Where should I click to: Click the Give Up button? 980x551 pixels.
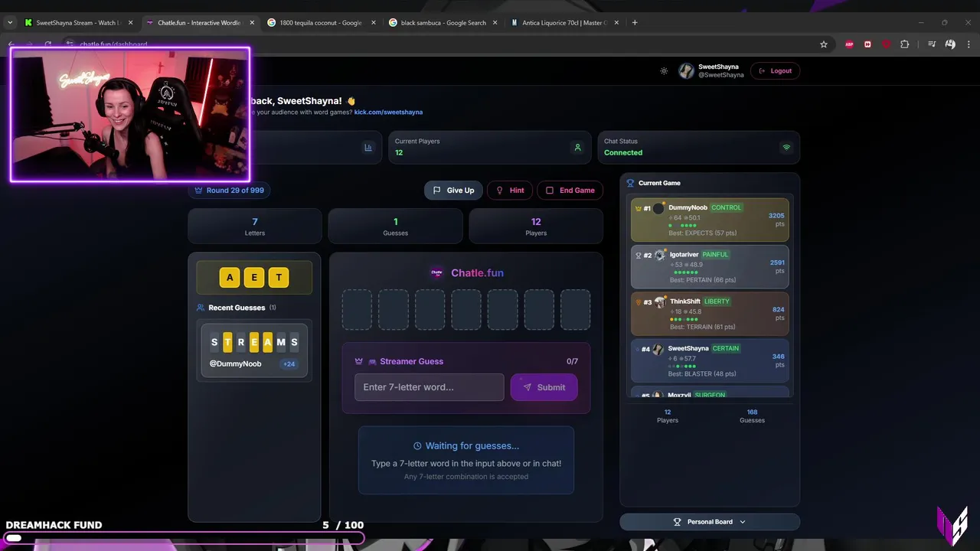pyautogui.click(x=453, y=191)
